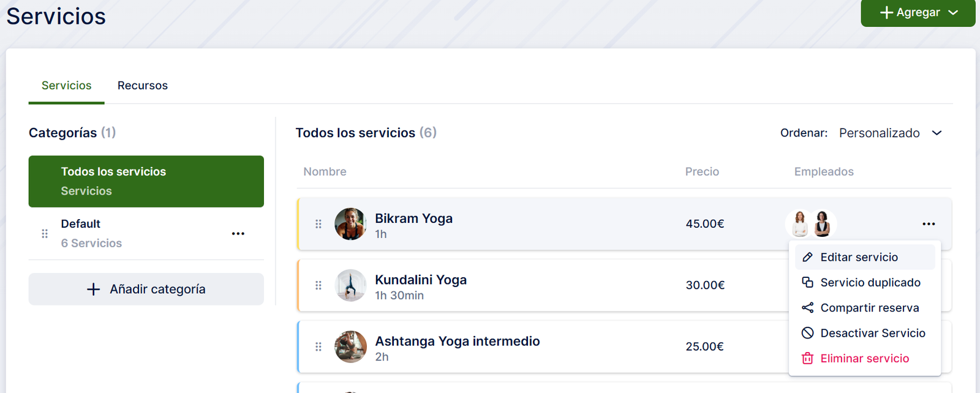
Task: Click the duplicate icon beside Servicio duplicado
Action: point(807,282)
